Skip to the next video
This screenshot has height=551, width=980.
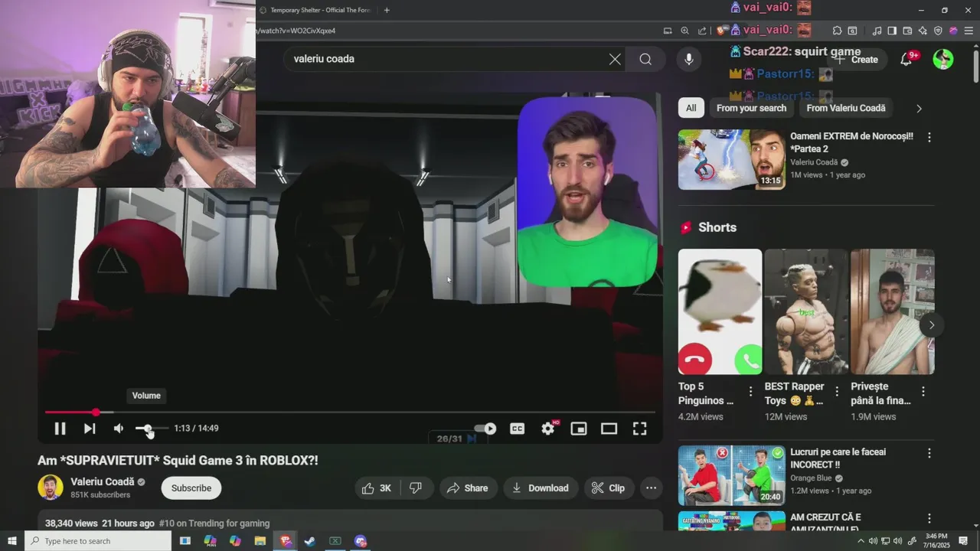tap(90, 429)
